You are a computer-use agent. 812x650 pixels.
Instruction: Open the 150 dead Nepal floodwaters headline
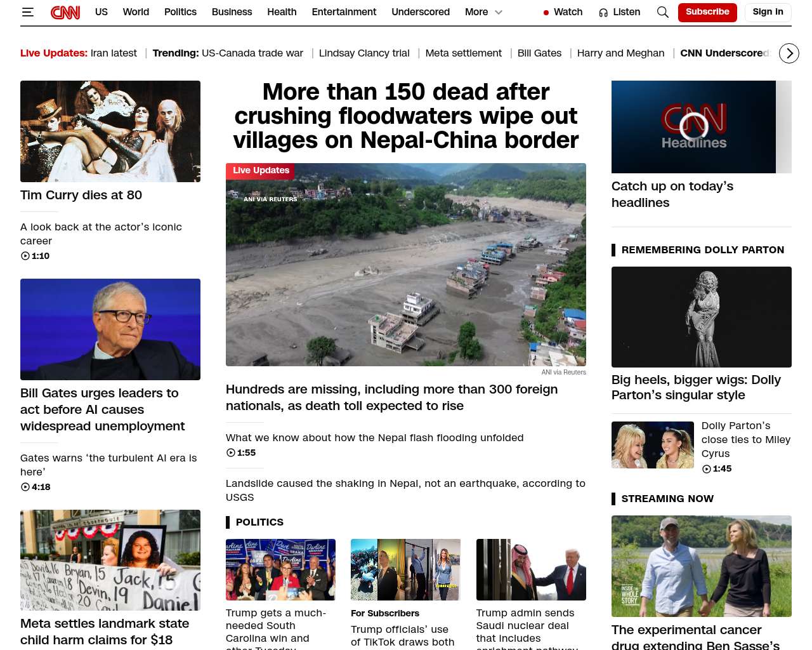coord(406,116)
